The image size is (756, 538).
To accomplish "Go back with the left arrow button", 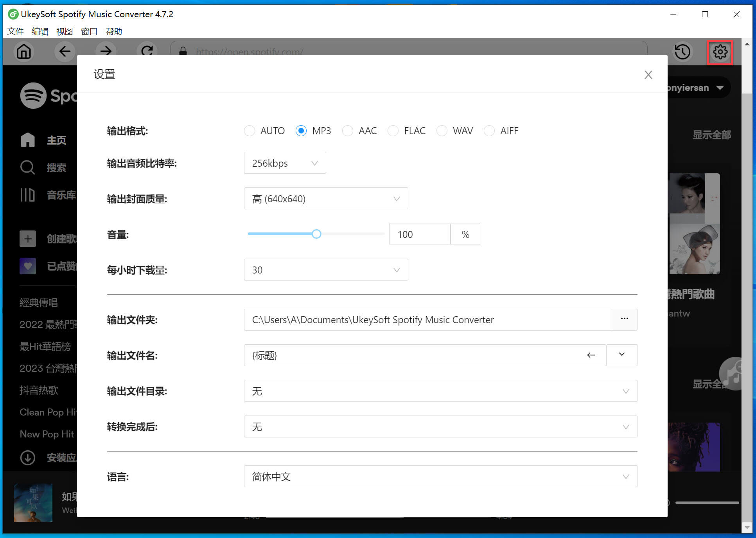I will point(65,52).
